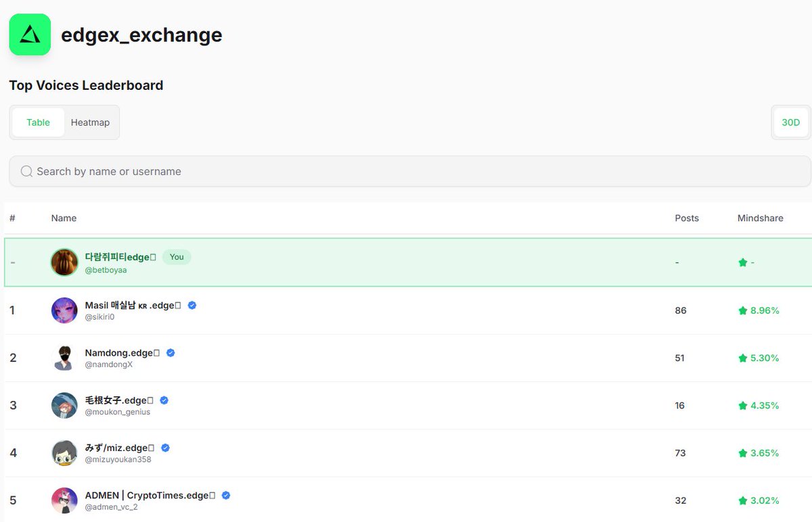Click the You badge in highlighted row
The height and width of the screenshot is (522, 812).
pos(177,257)
